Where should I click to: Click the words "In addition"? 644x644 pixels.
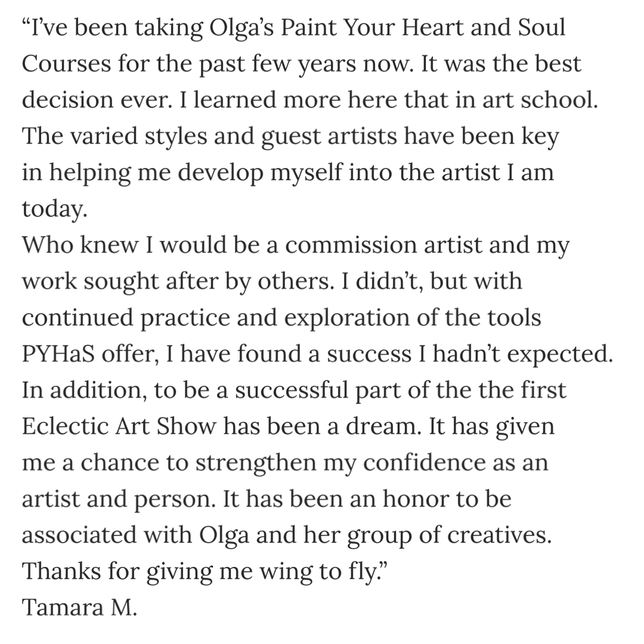(82, 390)
